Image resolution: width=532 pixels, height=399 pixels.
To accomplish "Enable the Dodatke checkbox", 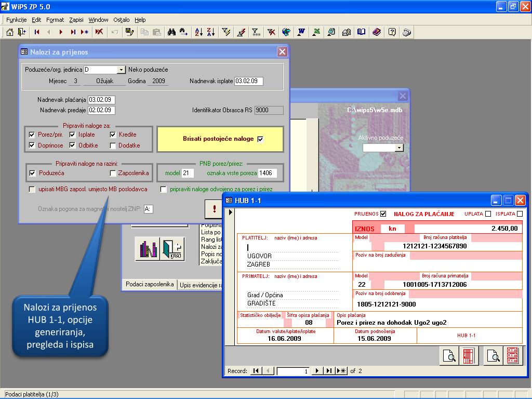I will [113, 145].
